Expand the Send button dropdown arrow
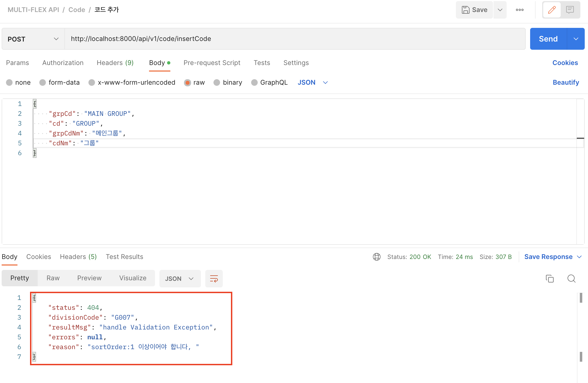The height and width of the screenshot is (383, 588). (576, 39)
